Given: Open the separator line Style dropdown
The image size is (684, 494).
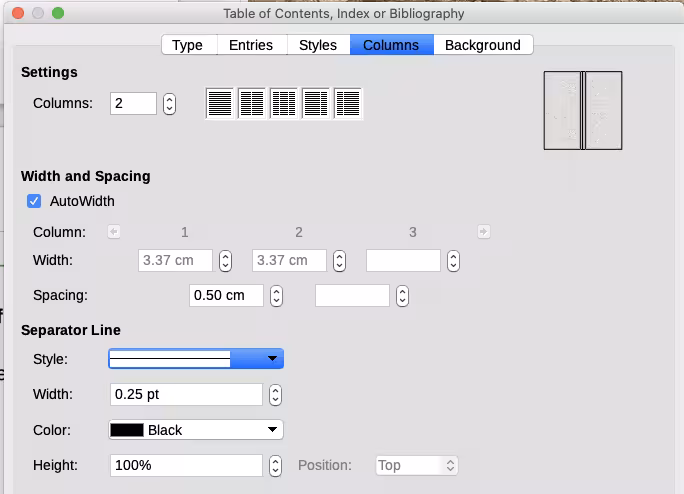Looking at the screenshot, I should pyautogui.click(x=196, y=359).
